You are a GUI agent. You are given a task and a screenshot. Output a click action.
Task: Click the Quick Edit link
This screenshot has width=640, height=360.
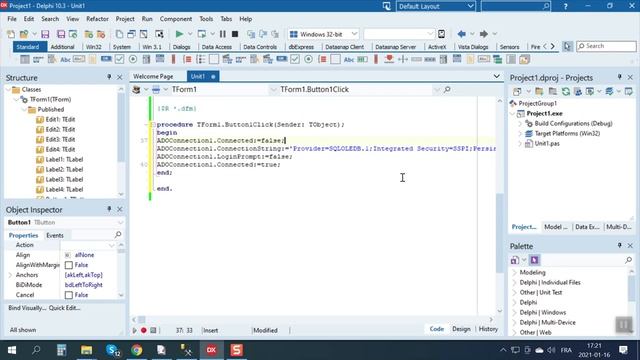(x=64, y=308)
